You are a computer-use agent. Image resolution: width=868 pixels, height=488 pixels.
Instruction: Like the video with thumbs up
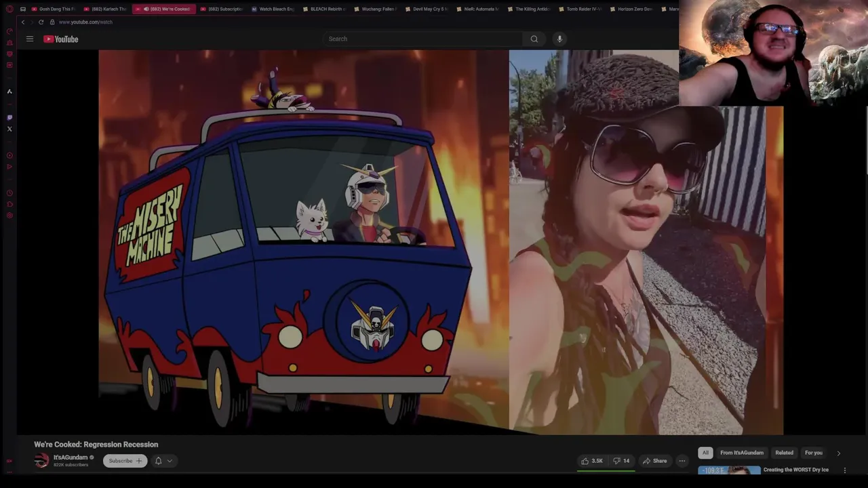pyautogui.click(x=592, y=461)
